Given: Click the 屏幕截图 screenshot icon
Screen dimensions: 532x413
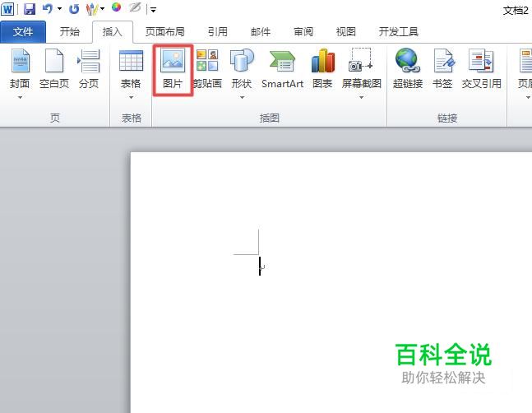Looking at the screenshot, I should [x=361, y=60].
